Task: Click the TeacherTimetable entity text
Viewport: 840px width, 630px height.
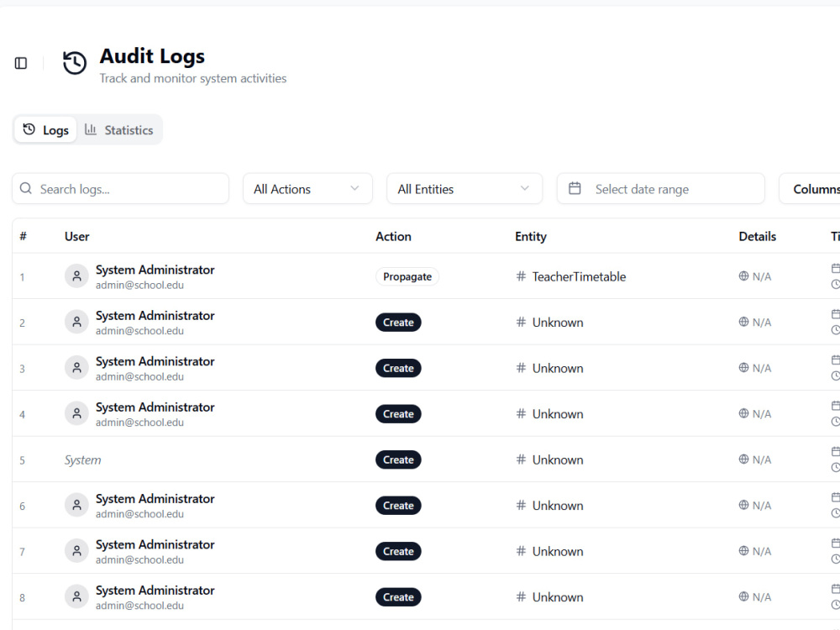Action: tap(579, 276)
